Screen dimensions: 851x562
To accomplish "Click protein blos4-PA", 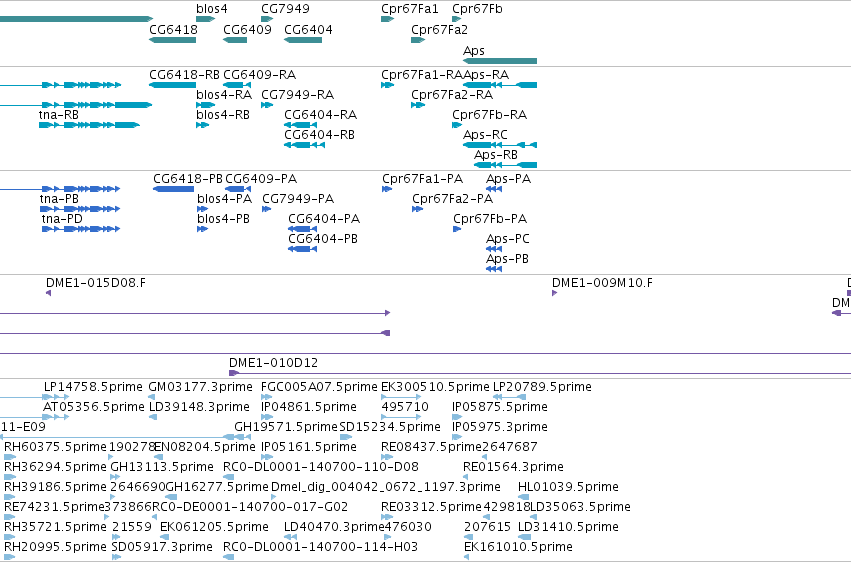I will (x=202, y=209).
